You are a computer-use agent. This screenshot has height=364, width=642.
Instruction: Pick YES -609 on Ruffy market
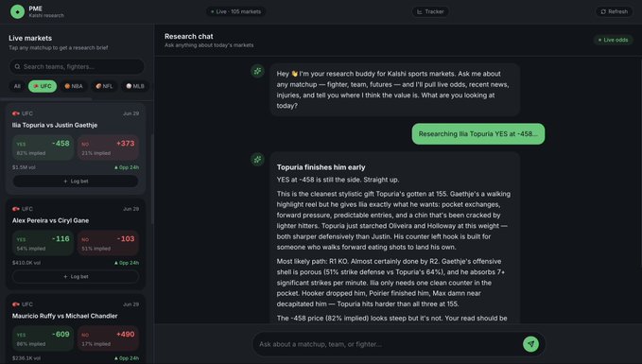point(43,338)
